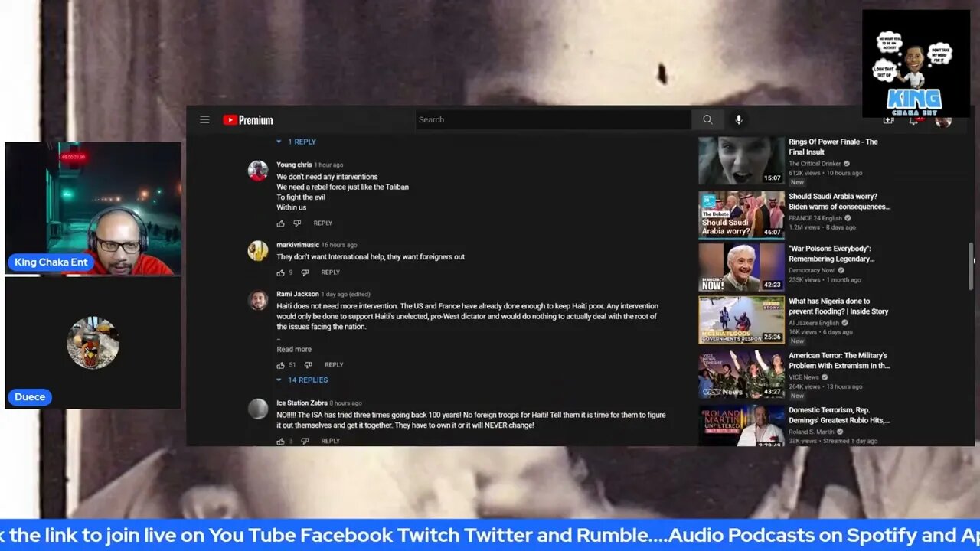This screenshot has width=980, height=551.
Task: Like Young chris's comment
Action: pyautogui.click(x=280, y=223)
